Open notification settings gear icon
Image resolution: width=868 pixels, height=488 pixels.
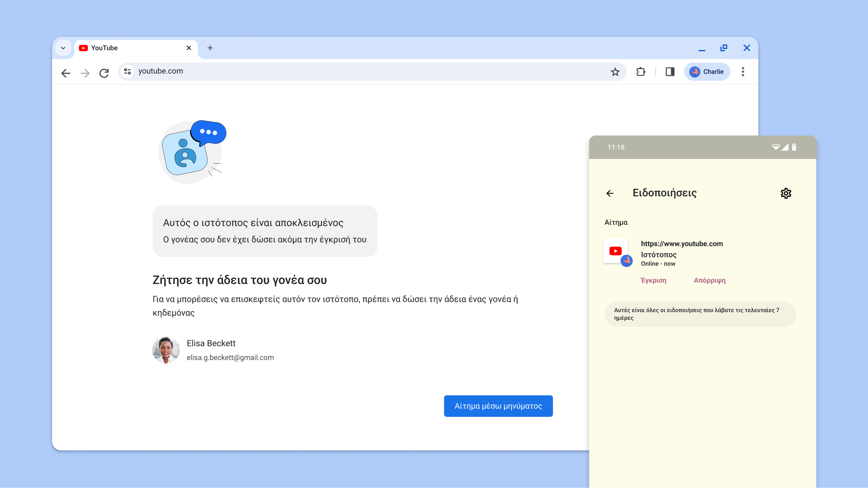pyautogui.click(x=786, y=193)
